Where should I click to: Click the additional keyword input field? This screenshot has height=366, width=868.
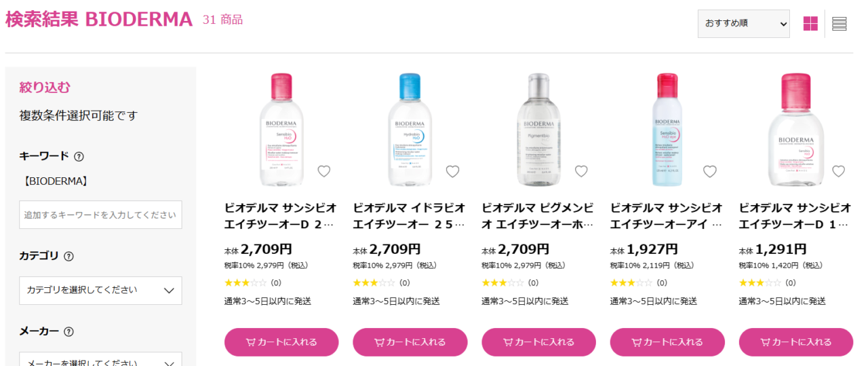100,215
